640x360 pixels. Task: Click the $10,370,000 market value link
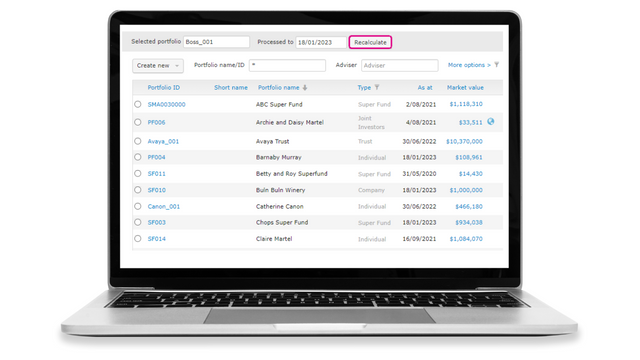[x=464, y=141]
